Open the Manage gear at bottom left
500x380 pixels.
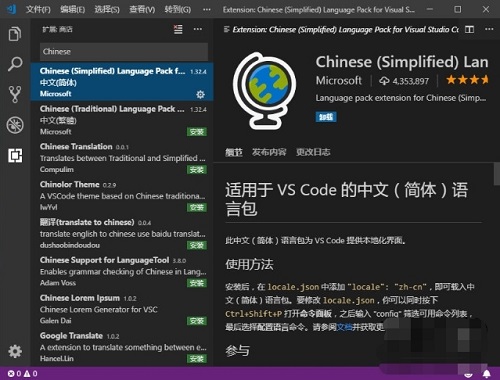click(x=15, y=351)
